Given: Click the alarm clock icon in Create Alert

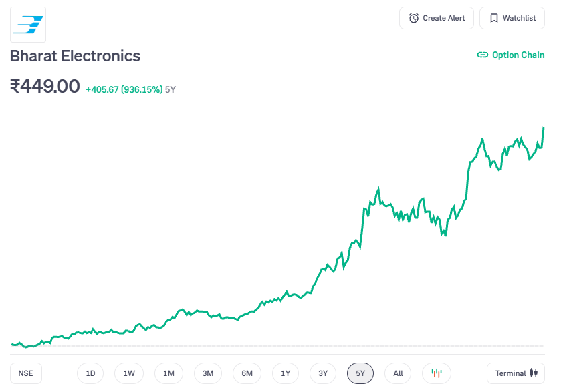Looking at the screenshot, I should 414,18.
